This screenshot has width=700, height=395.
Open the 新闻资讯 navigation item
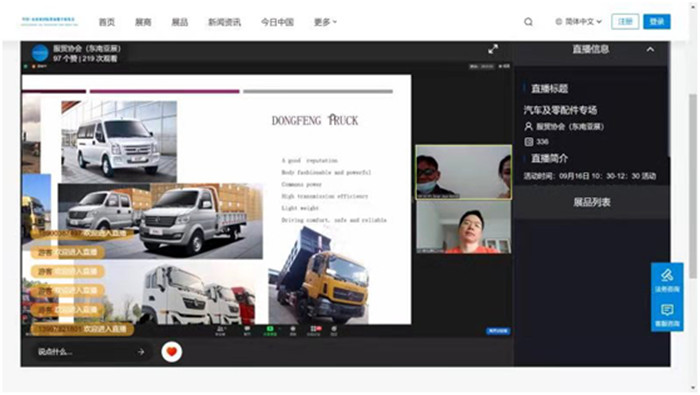[x=225, y=22]
